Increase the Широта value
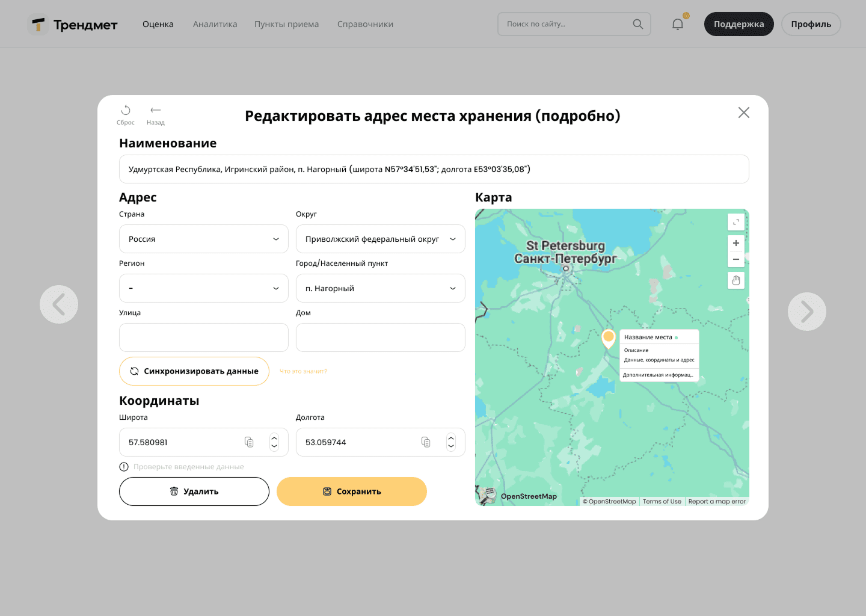The image size is (866, 616). pos(274,438)
